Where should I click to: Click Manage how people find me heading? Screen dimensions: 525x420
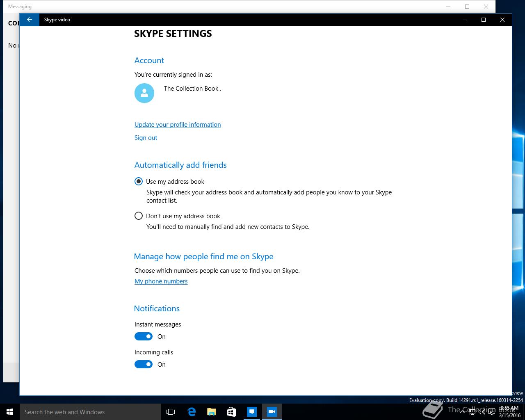coord(204,256)
